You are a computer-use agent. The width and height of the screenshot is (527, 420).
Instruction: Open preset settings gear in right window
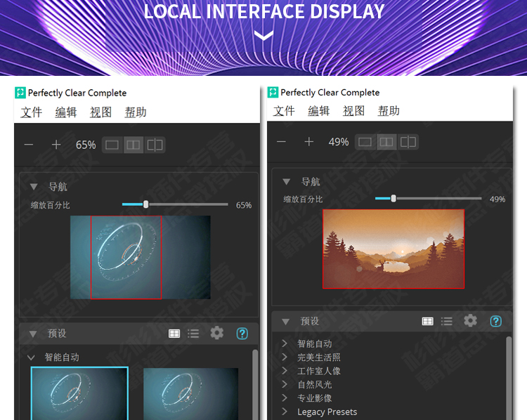click(x=470, y=320)
